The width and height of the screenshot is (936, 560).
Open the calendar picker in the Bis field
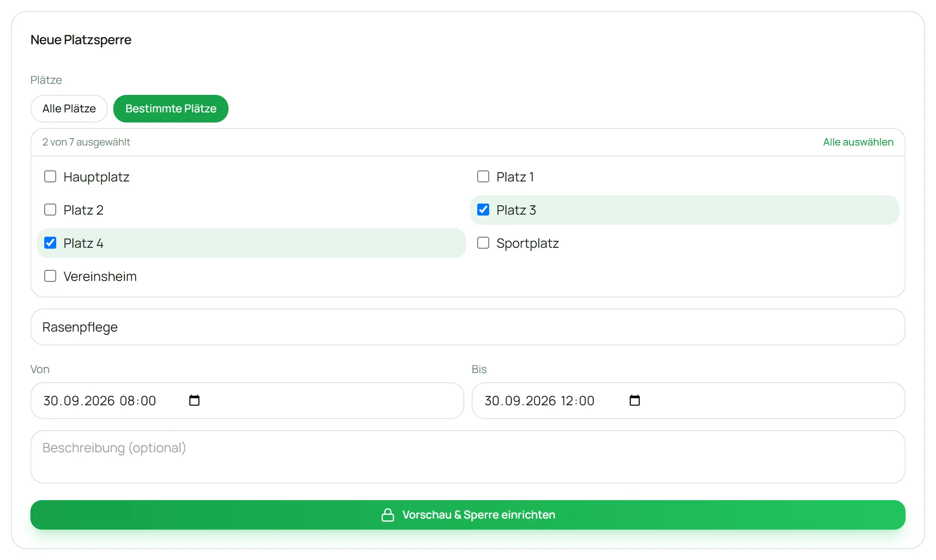[x=635, y=401]
